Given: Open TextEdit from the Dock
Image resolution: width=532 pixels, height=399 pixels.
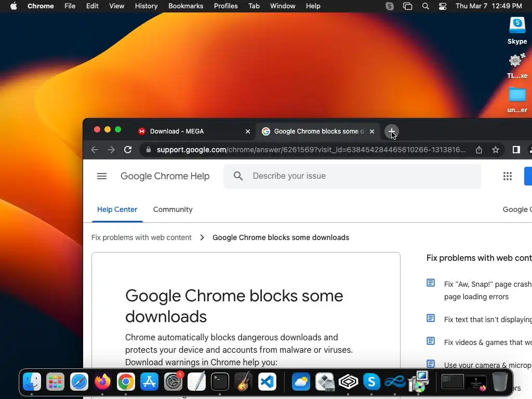Looking at the screenshot, I should [x=196, y=381].
